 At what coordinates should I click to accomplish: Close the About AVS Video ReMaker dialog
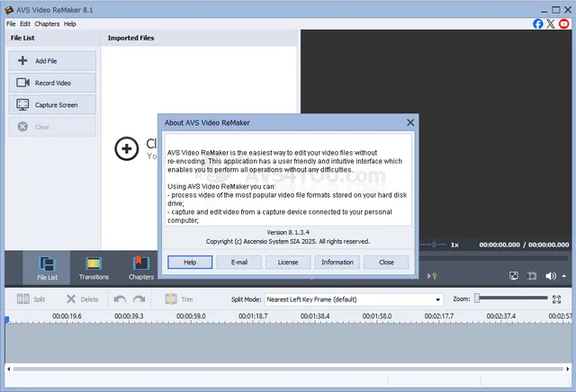pyautogui.click(x=410, y=122)
